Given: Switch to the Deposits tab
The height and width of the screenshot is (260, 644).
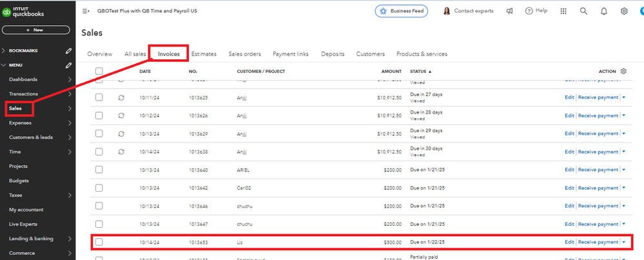Looking at the screenshot, I should tap(333, 54).
